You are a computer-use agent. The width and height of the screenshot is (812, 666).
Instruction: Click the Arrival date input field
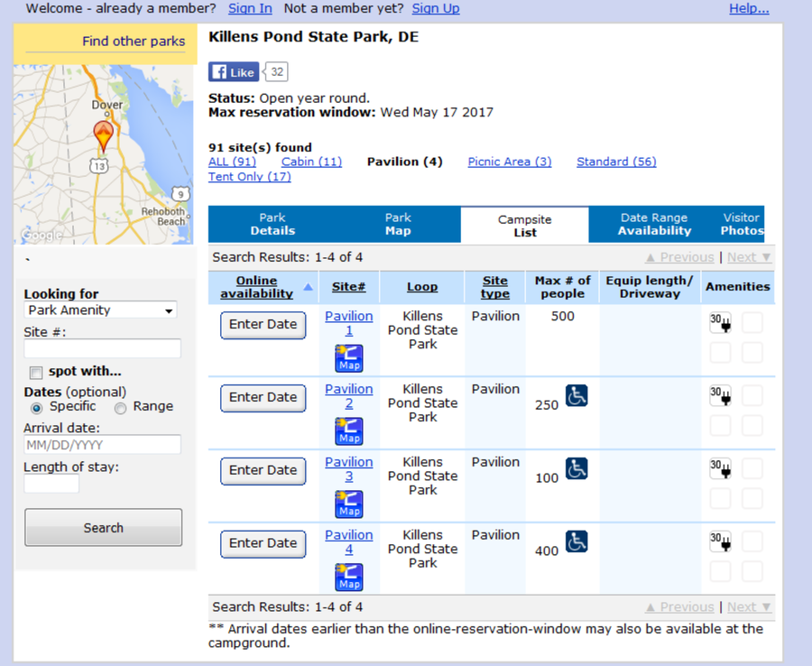tap(102, 445)
